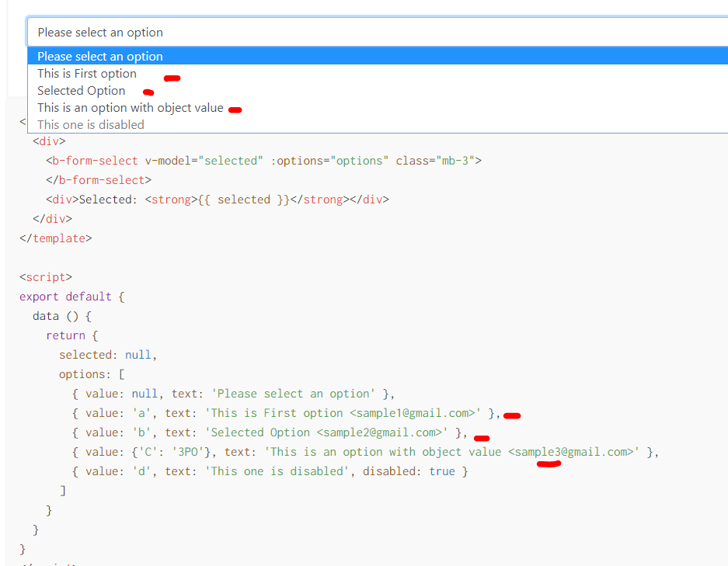
Task: Click the {{ selected }} interpolation in the Selected div
Action: tap(243, 199)
